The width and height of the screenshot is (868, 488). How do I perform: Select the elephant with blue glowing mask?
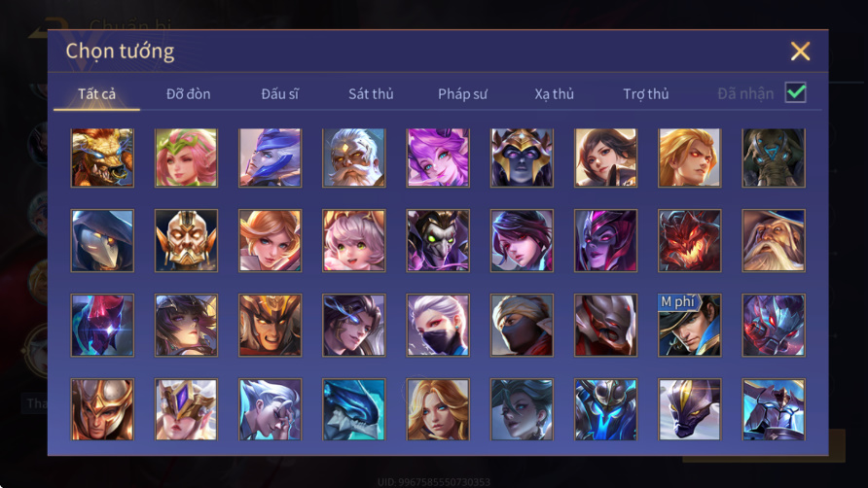[x=774, y=157]
